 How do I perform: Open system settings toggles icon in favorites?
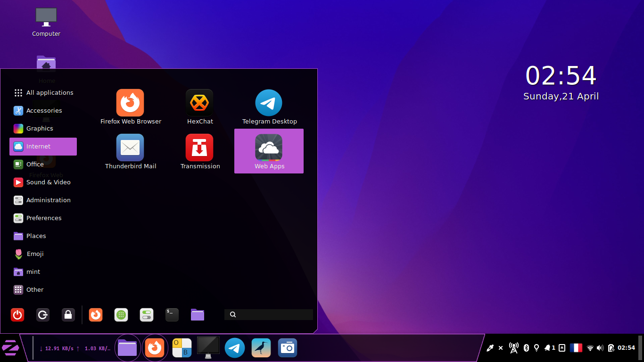point(147,315)
